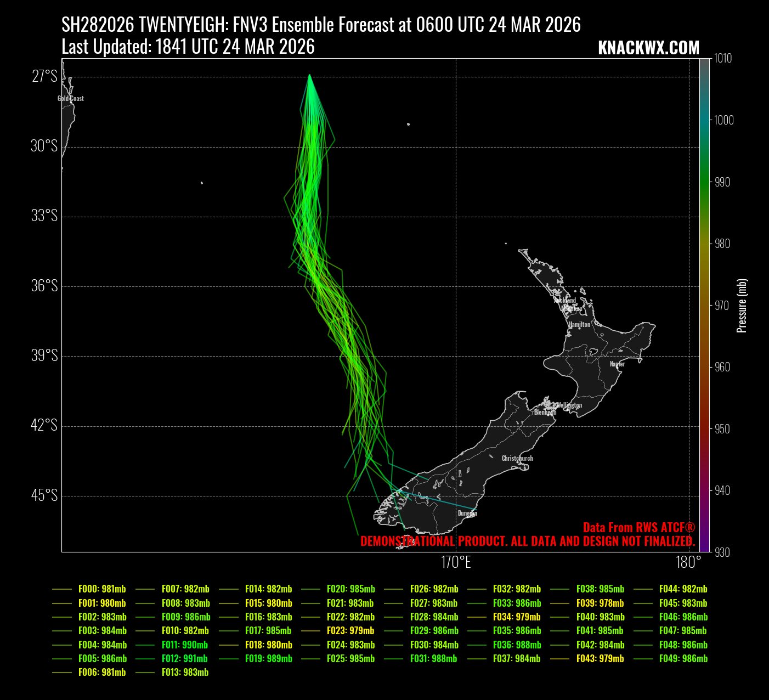Image resolution: width=769 pixels, height=700 pixels.
Task: Click the KNACKWX.COM watermark text
Action: (648, 48)
